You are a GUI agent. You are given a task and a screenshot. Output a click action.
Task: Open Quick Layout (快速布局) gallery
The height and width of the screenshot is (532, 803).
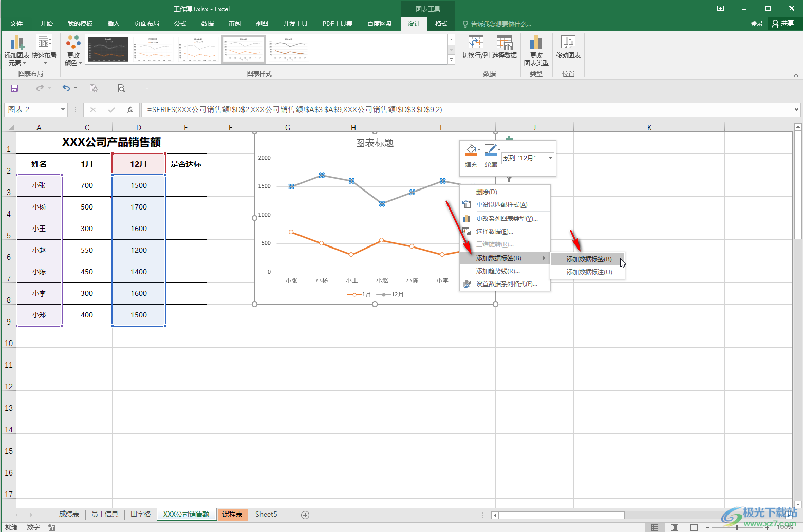[44, 50]
